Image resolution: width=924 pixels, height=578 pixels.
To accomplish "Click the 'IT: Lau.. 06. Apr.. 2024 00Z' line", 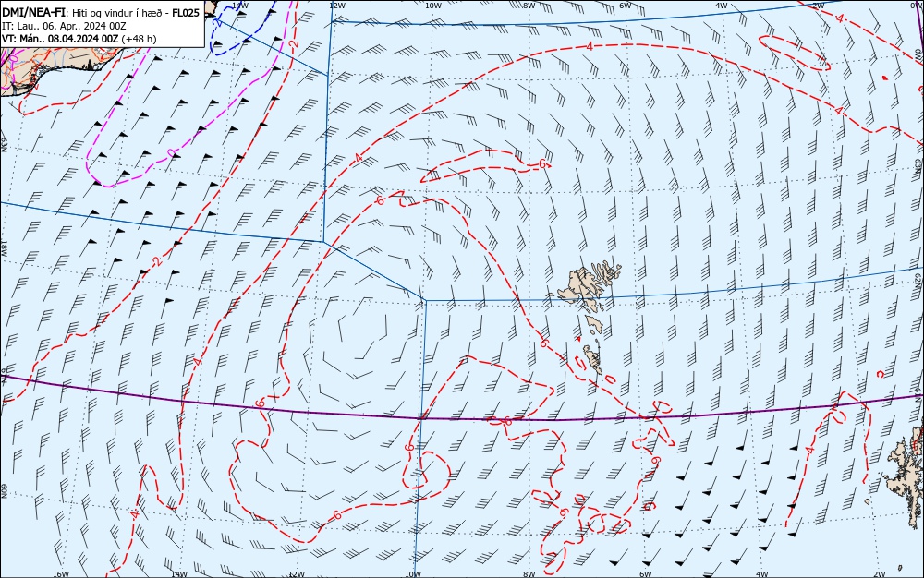I will pos(64,26).
